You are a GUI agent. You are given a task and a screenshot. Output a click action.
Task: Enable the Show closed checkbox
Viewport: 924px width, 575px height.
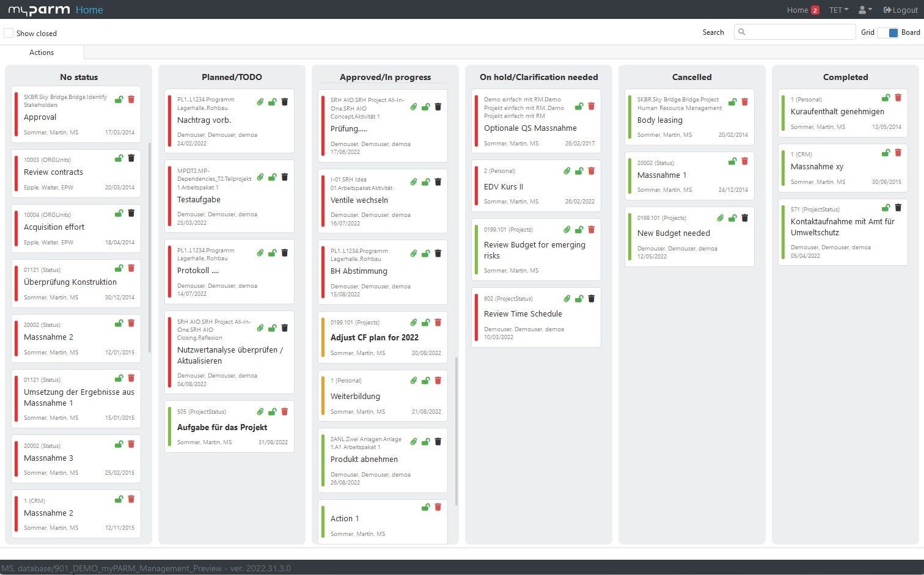[9, 33]
